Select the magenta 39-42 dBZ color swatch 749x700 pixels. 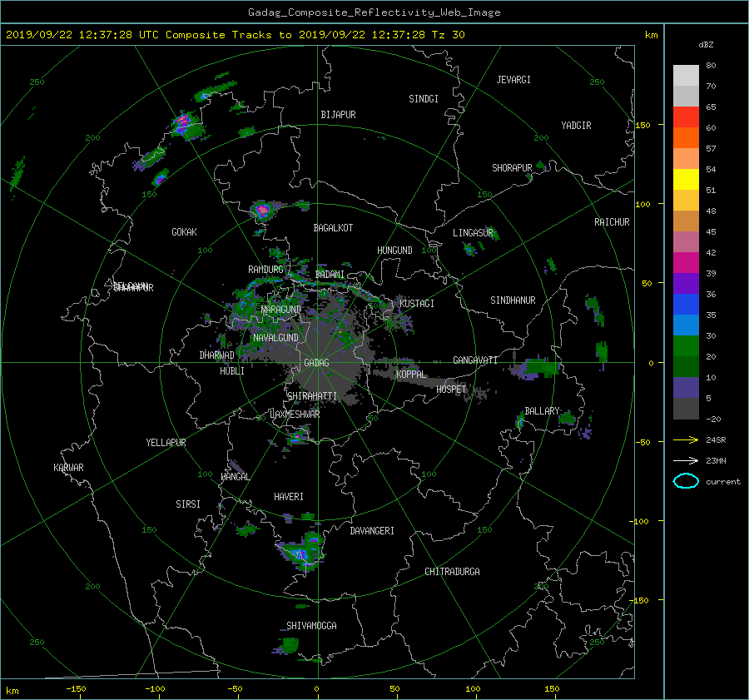pos(686,262)
